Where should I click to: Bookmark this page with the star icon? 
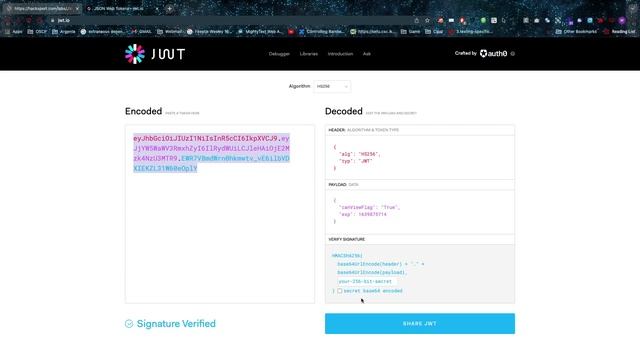click(427, 20)
